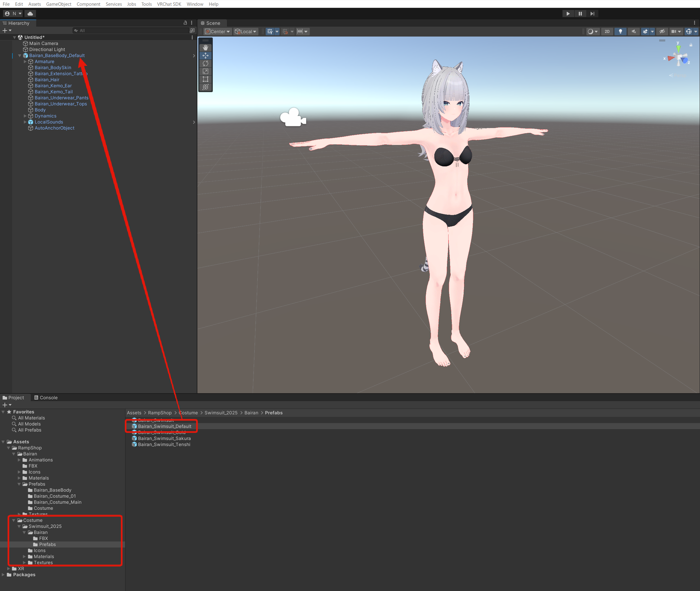Toggle scene gizmo rotation lock
The width and height of the screenshot is (700, 591).
click(691, 45)
